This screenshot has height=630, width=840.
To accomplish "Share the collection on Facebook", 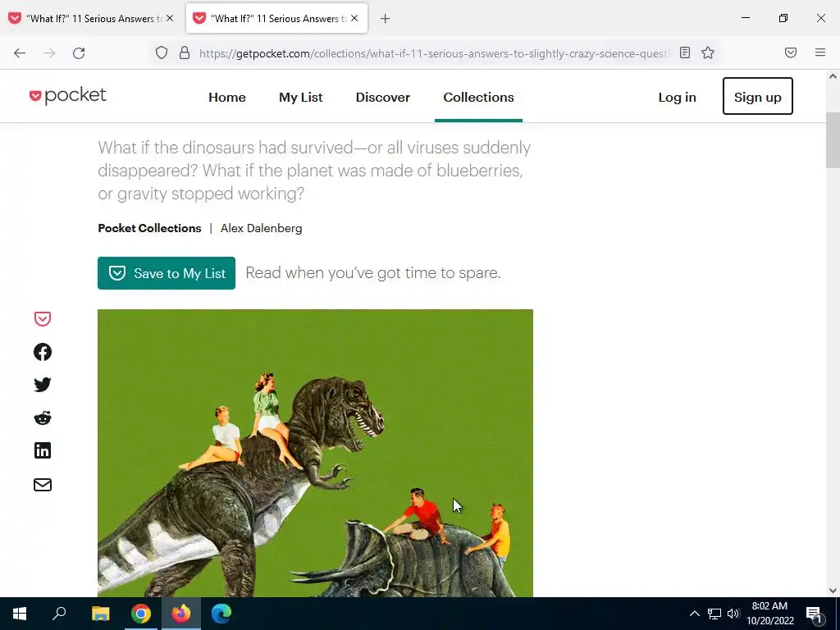I will coord(43,352).
